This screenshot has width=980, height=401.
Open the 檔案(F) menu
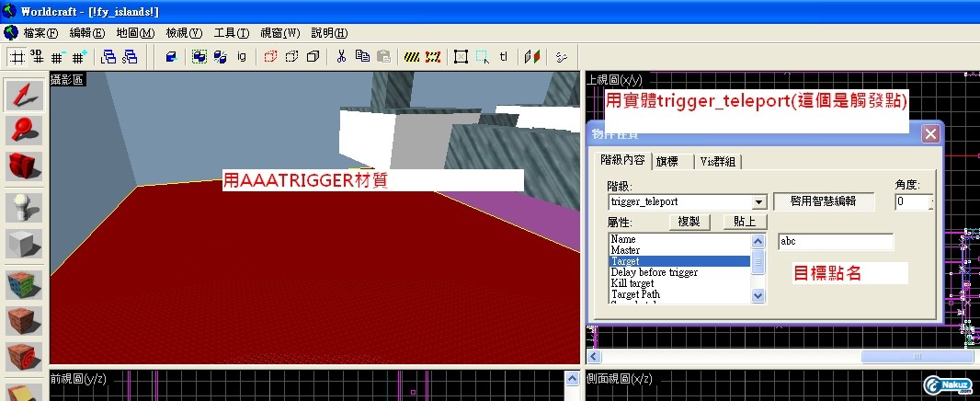tap(40, 33)
